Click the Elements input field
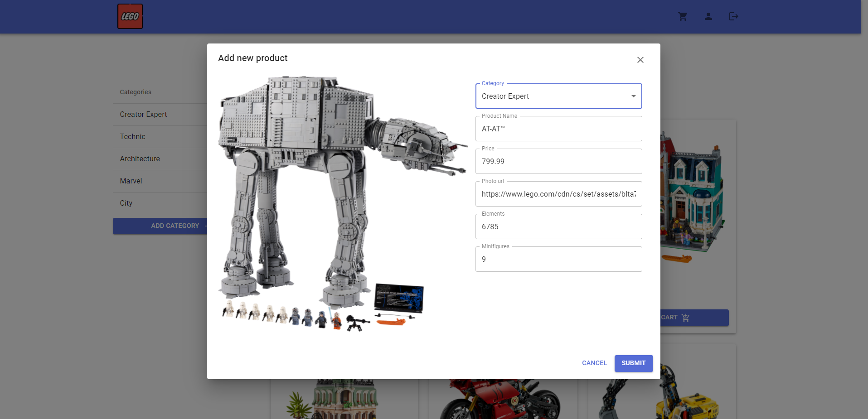Viewport: 868px width, 419px height. [558, 226]
